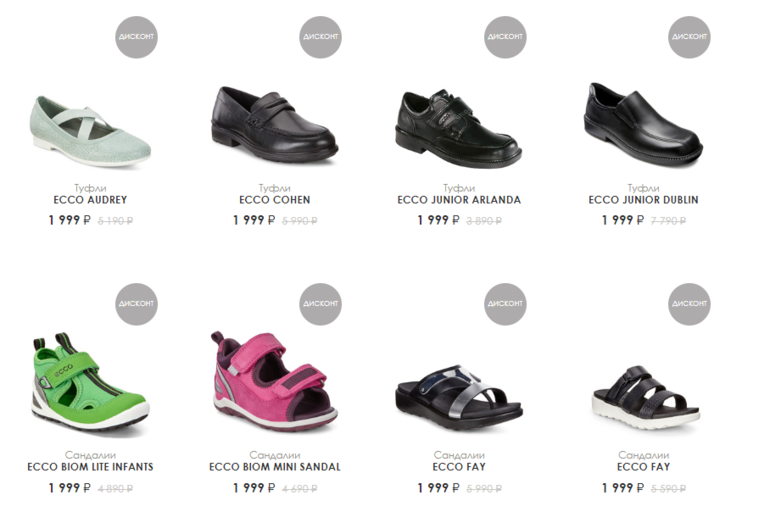Open the mint green ECCO AUDREY shoe image
Screen dimensions: 770x512
click(90, 131)
